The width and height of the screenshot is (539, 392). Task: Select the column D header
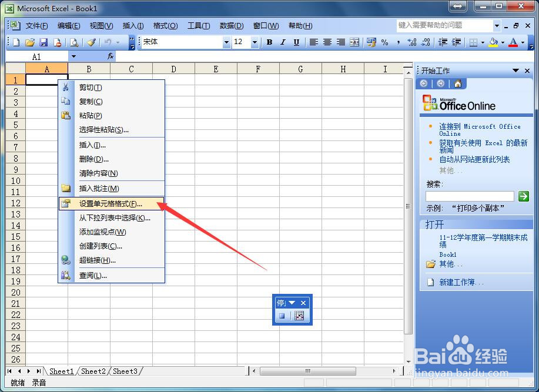(173, 69)
